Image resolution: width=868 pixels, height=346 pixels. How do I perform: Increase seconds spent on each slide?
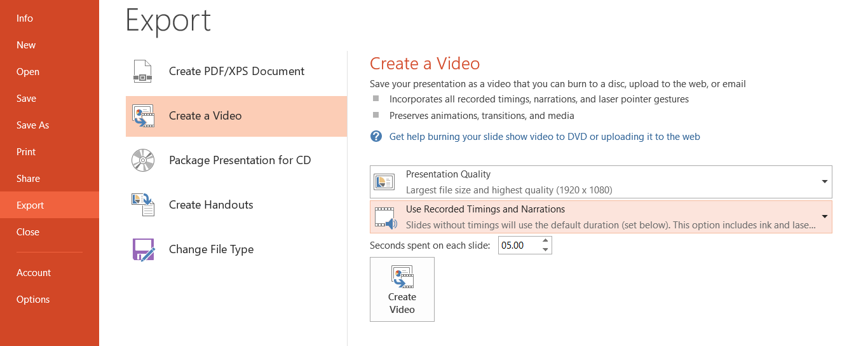(545, 241)
